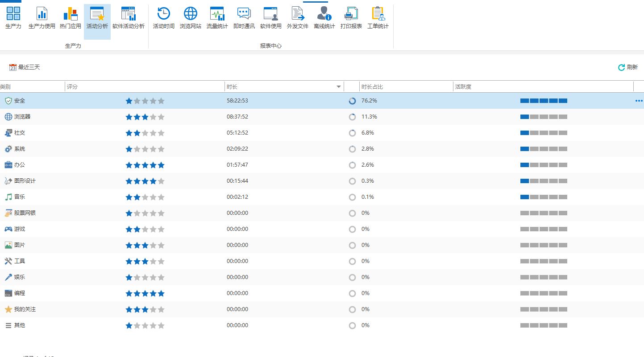Click the gamepad icon of 游戏 category

pos(8,229)
